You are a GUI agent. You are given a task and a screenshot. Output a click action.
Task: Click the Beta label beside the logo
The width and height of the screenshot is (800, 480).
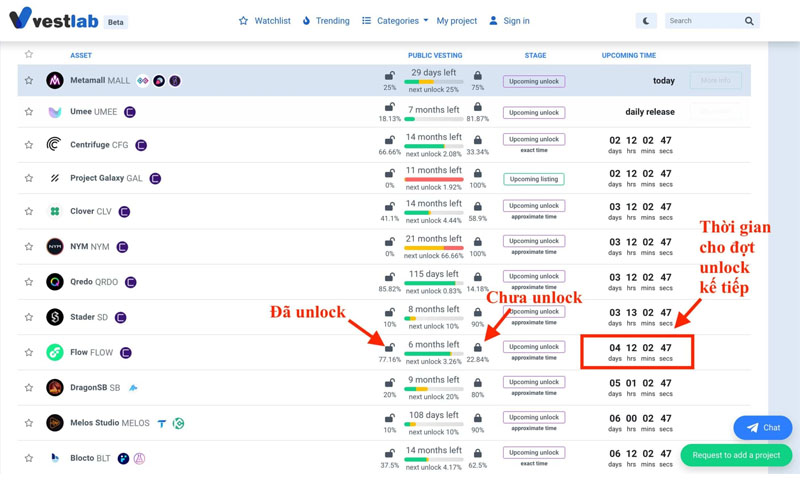[x=116, y=22]
